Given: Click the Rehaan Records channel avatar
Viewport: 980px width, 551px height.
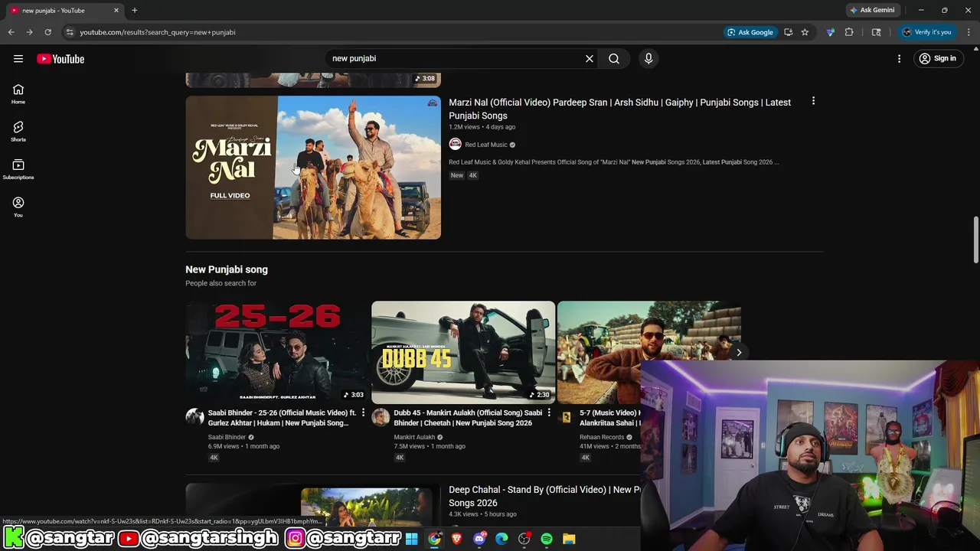Looking at the screenshot, I should tap(567, 417).
